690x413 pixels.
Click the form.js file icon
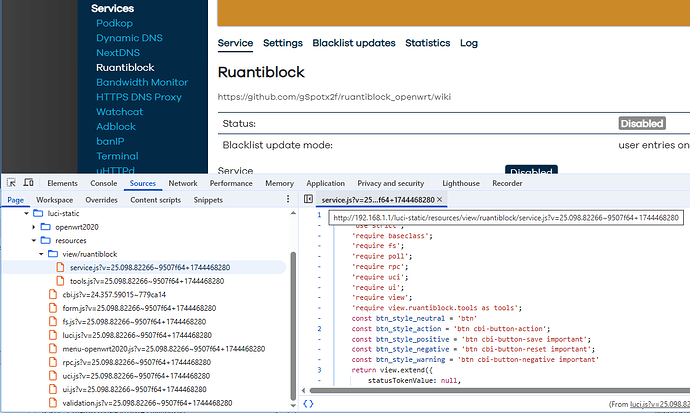[x=53, y=308]
